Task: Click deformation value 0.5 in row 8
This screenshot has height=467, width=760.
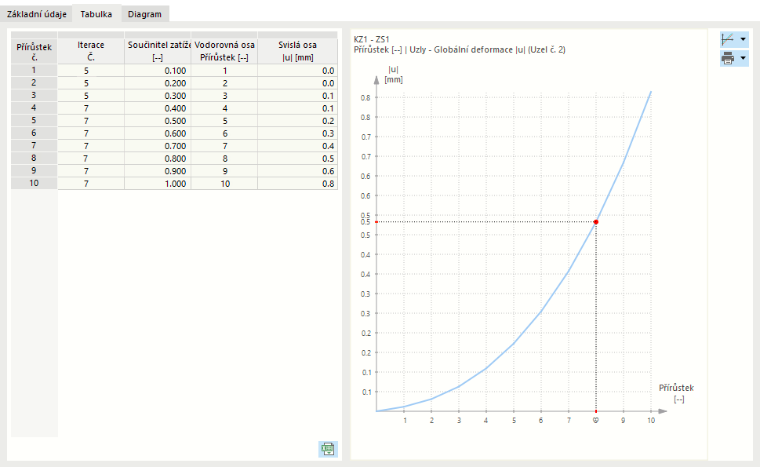Action: click(x=297, y=159)
